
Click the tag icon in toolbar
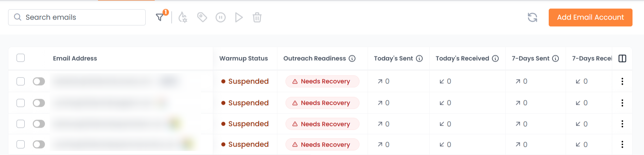202,17
